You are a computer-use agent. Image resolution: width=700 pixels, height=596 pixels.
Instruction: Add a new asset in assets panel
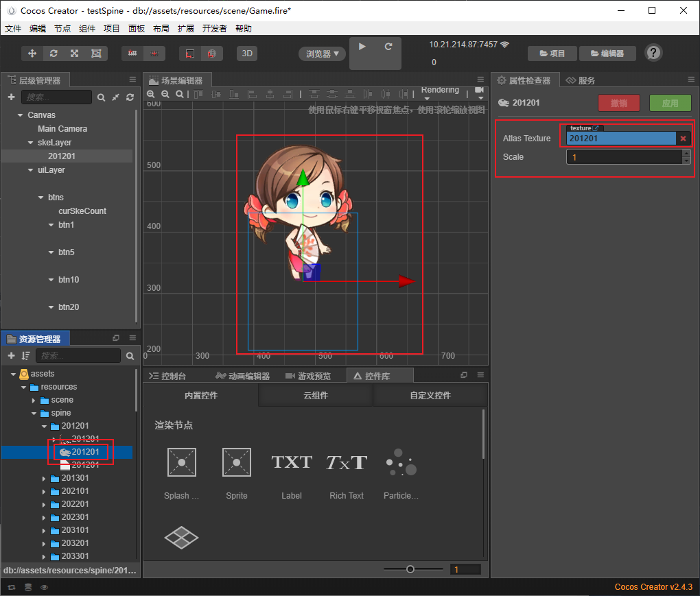pos(12,355)
